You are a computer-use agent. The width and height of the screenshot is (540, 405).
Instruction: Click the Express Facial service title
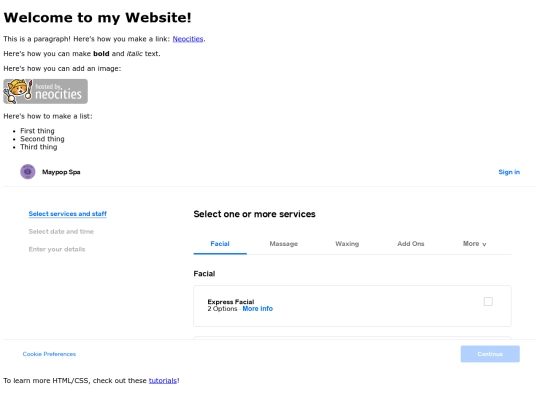click(231, 302)
